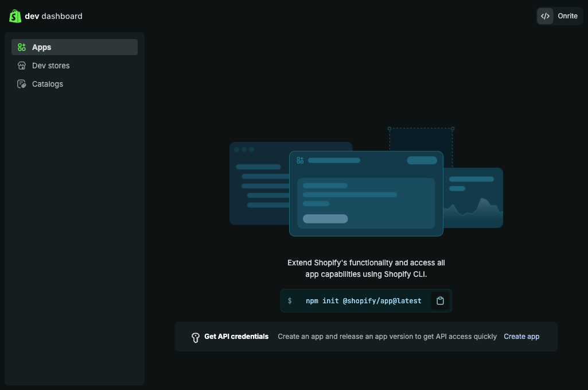
Task: Click the Apps grid icon in sidebar
Action: pos(22,47)
